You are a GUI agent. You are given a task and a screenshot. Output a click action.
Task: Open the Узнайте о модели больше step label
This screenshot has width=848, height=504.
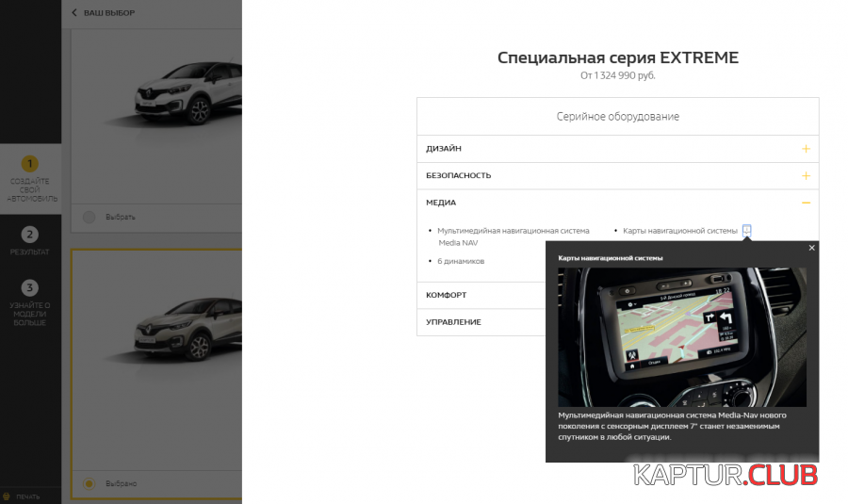coord(30,314)
